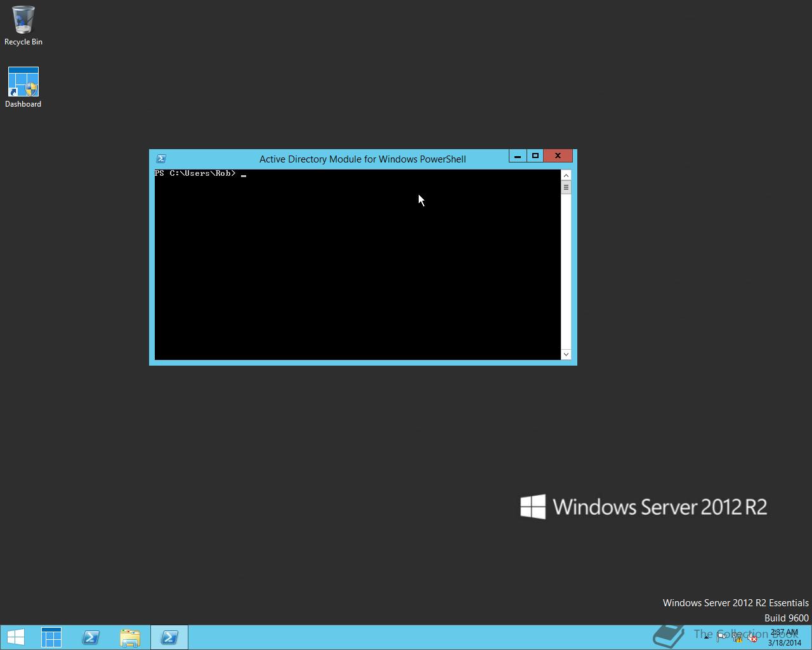
Task: Click the Active Directory Module title bar
Action: coord(362,159)
